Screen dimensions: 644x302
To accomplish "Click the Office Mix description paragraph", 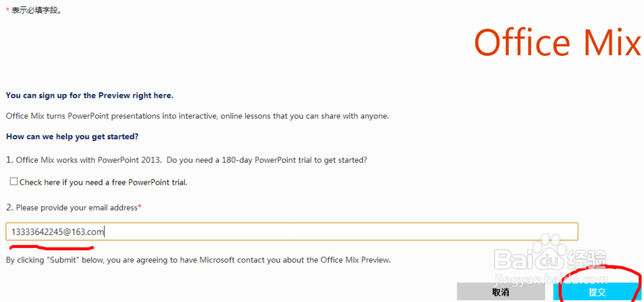I will (197, 117).
